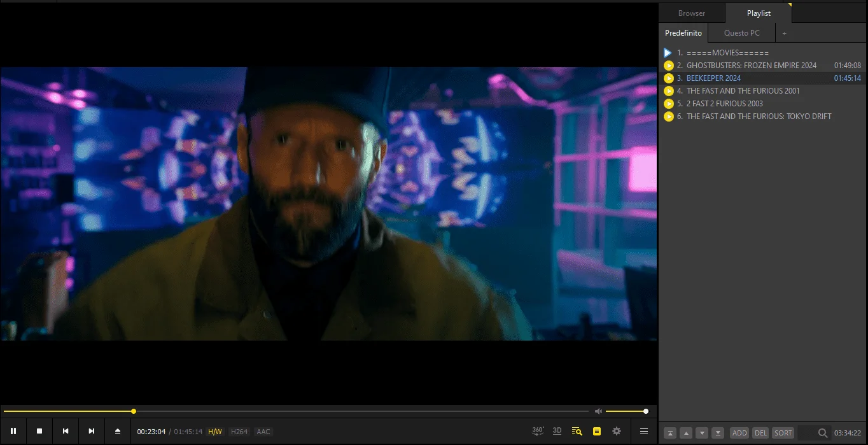Click yellow icon beside GHOSTBUSTERS entry
The image size is (868, 445).
669,66
